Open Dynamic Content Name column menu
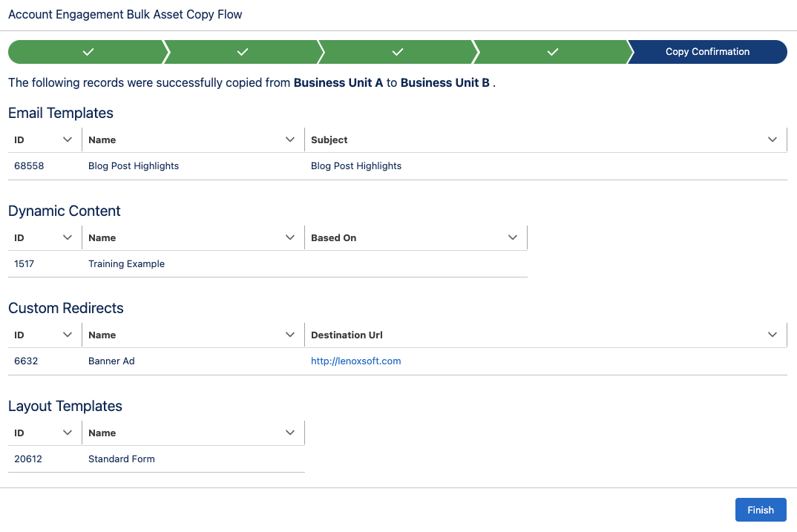 [x=290, y=237]
